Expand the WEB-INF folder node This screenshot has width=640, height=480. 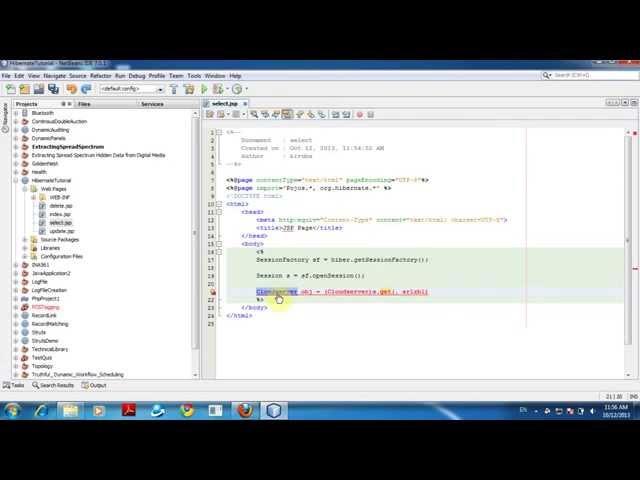pos(33,198)
